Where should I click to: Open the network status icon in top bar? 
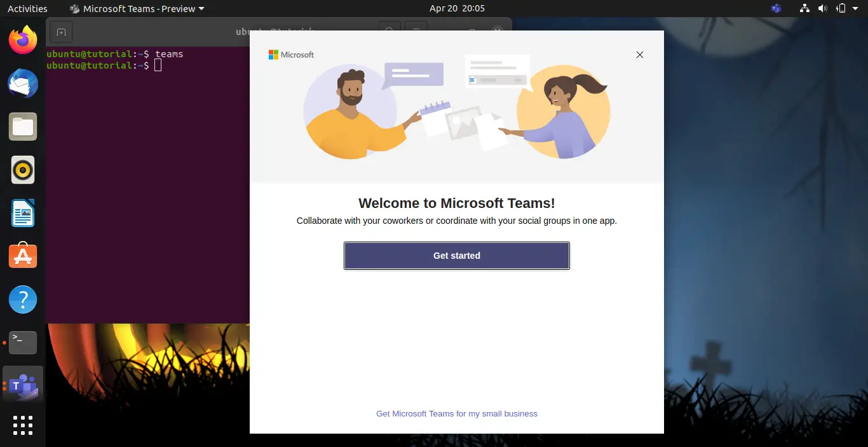(x=805, y=8)
